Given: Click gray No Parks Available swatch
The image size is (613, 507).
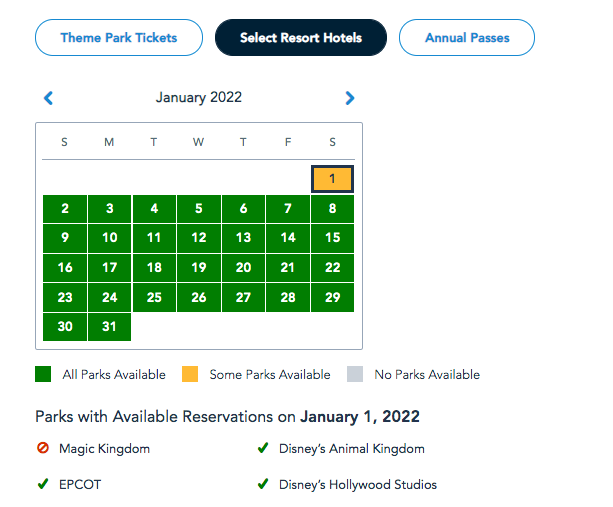Looking at the screenshot, I should pos(355,375).
